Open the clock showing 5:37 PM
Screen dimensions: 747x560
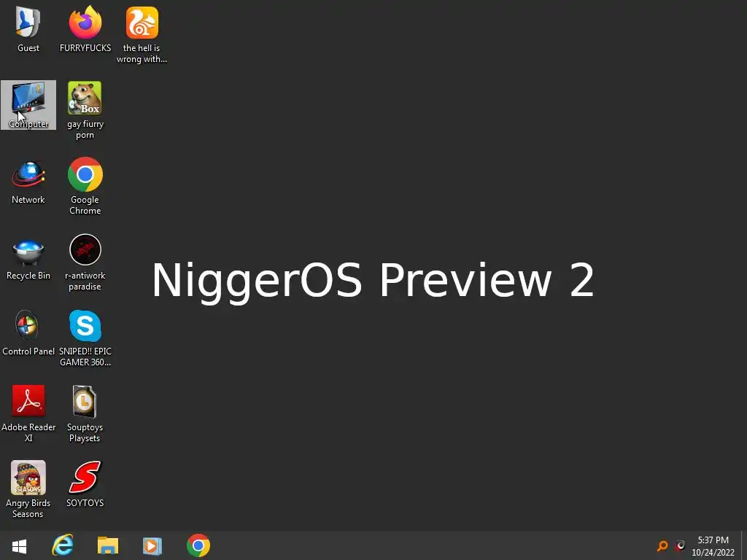tap(713, 546)
